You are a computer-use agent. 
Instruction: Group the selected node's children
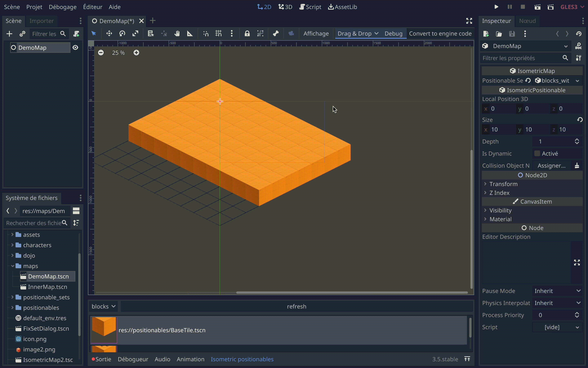pyautogui.click(x=260, y=34)
